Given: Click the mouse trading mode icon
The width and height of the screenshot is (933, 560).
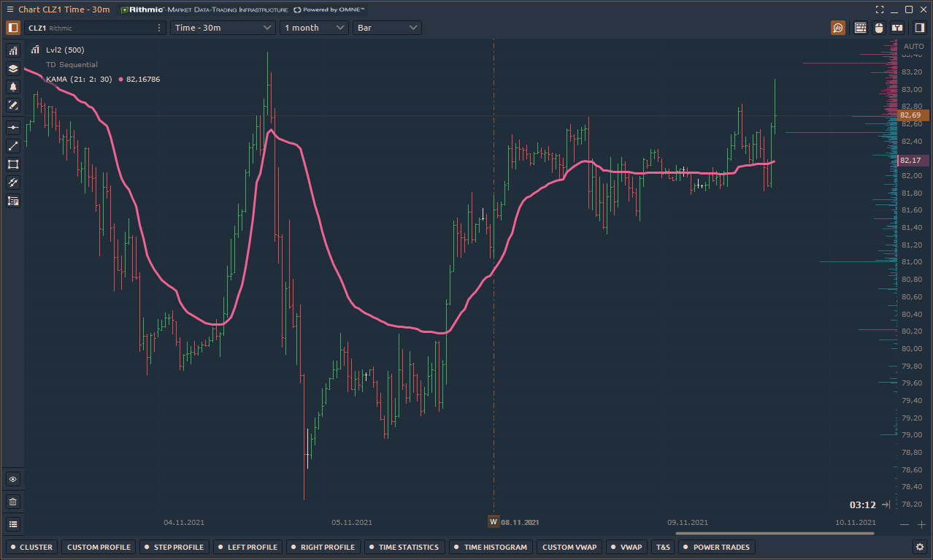Looking at the screenshot, I should tap(879, 28).
